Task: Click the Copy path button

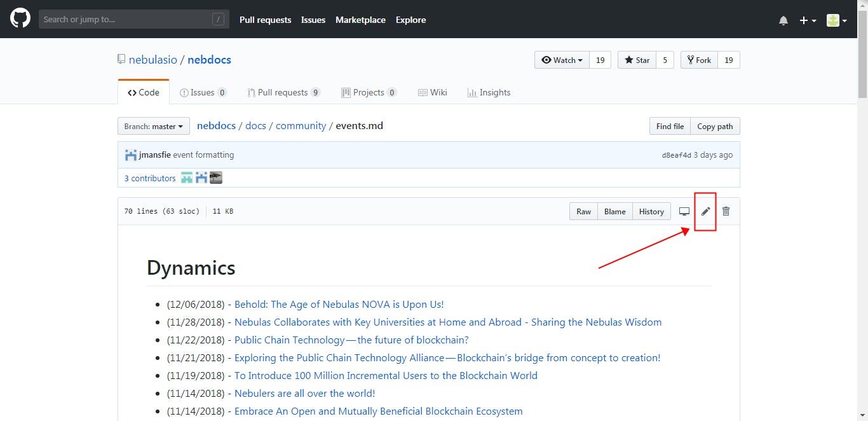Action: click(715, 126)
